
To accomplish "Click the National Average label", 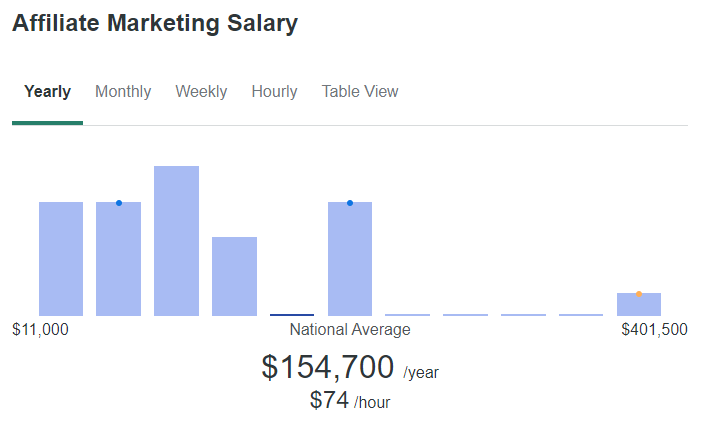I will click(x=350, y=330).
